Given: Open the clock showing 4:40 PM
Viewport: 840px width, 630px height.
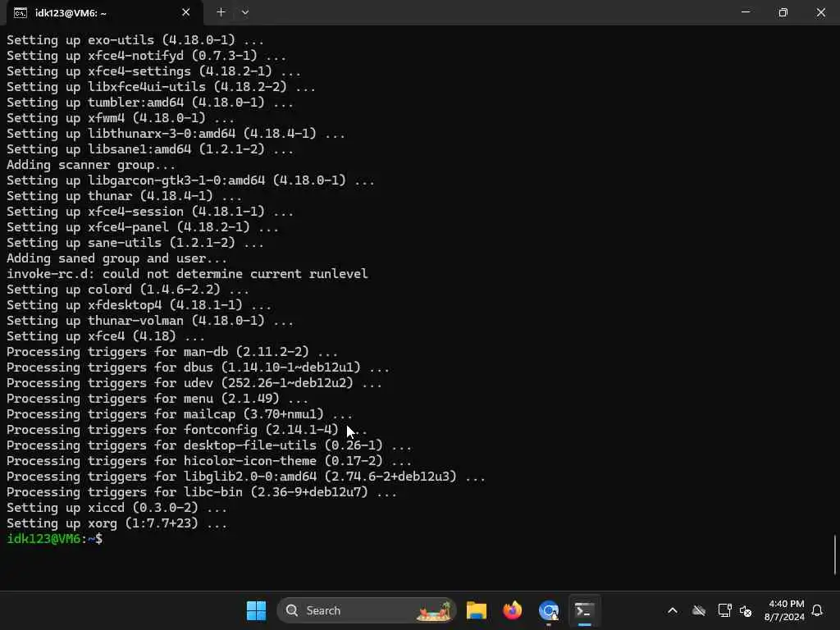Looking at the screenshot, I should tap(784, 610).
